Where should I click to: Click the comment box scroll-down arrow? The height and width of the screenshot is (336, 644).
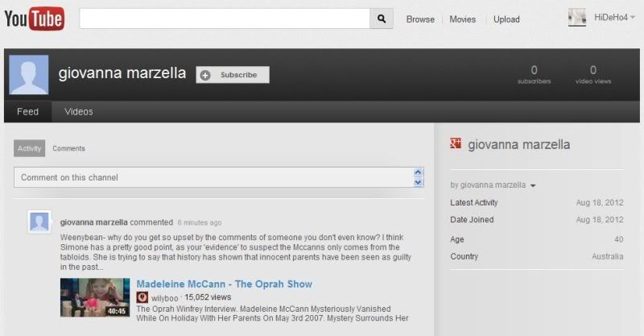[x=418, y=182]
